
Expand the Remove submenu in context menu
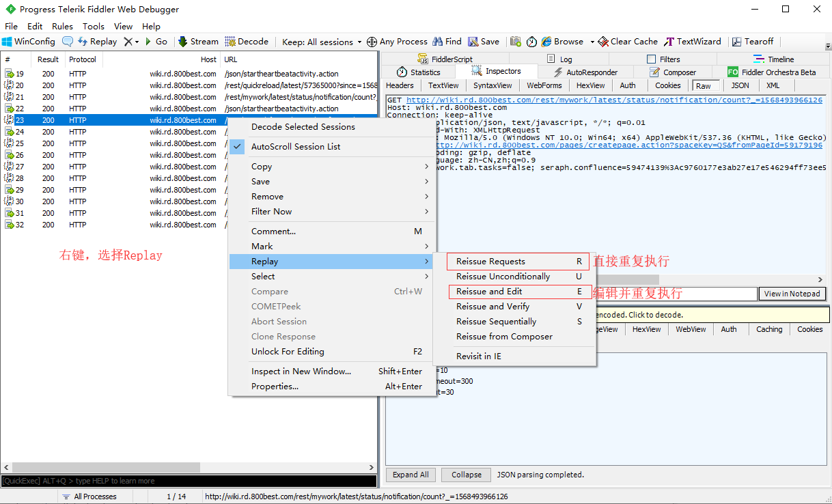(x=331, y=197)
